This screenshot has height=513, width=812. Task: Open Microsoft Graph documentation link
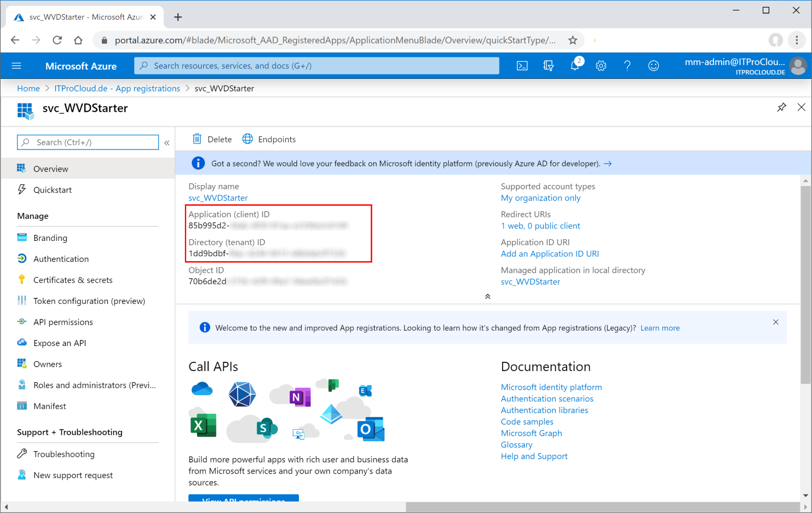(x=531, y=433)
